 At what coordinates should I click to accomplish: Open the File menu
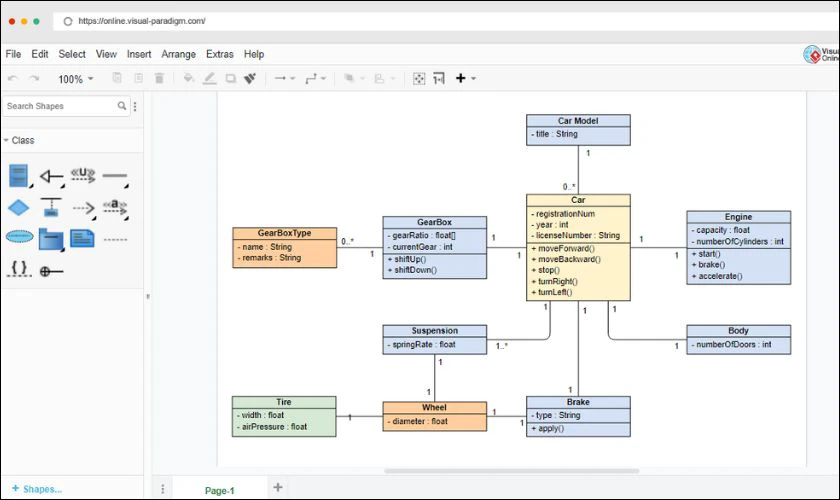[x=13, y=54]
